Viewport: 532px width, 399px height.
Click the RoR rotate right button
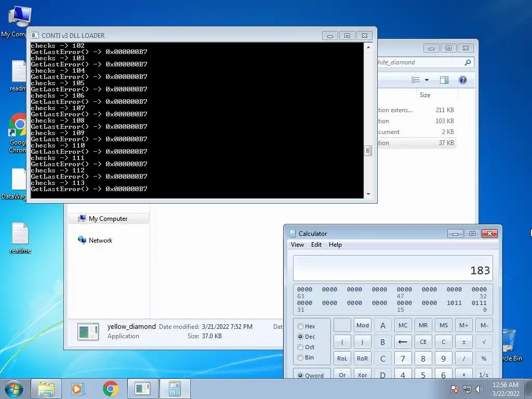pyautogui.click(x=362, y=358)
